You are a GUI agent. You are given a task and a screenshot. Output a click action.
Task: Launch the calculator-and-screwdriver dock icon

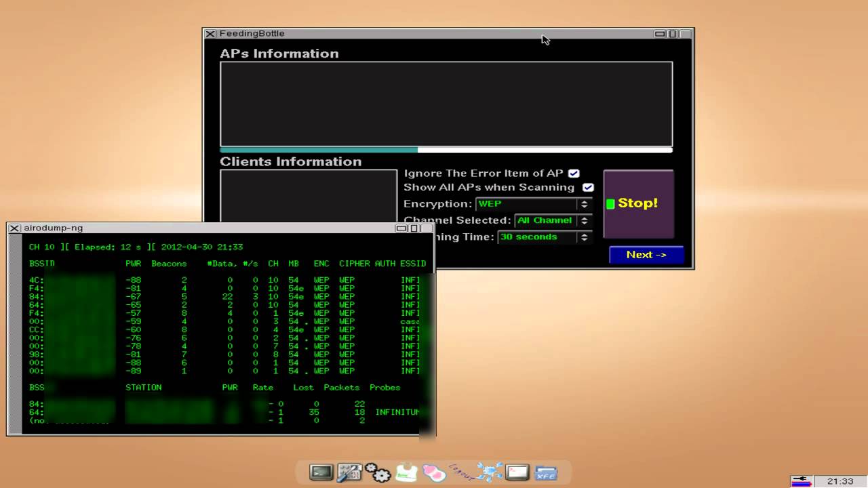coord(349,472)
